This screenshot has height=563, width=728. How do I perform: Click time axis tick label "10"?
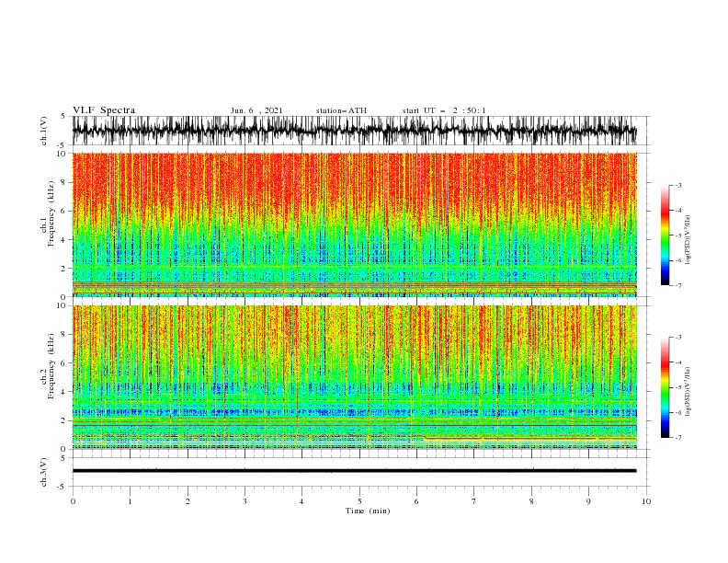646,501
